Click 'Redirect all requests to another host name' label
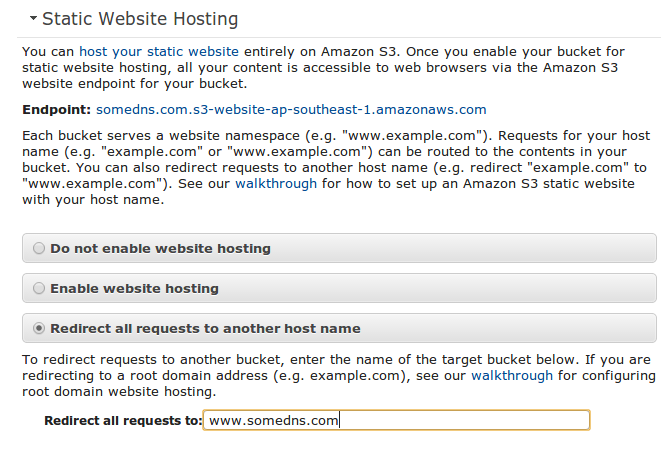Screen dimensions: 661x471 pyautogui.click(x=205, y=329)
